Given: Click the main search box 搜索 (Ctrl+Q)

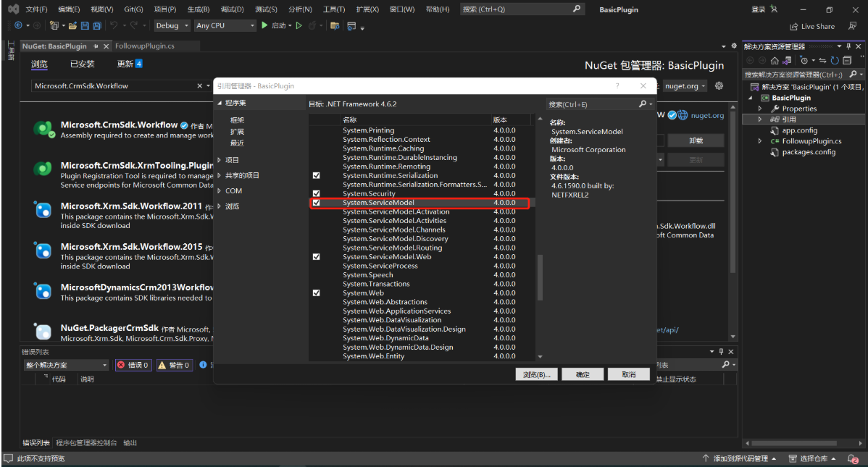Looking at the screenshot, I should pos(520,9).
